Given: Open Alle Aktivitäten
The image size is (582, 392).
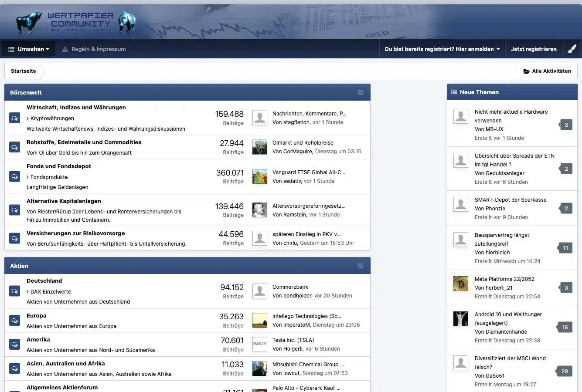Looking at the screenshot, I should tap(547, 71).
